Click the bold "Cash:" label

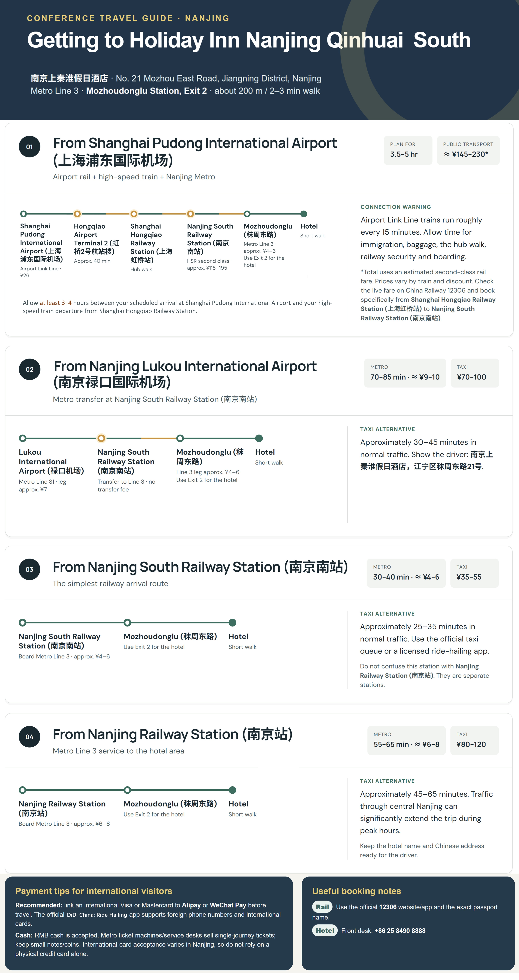pos(24,935)
